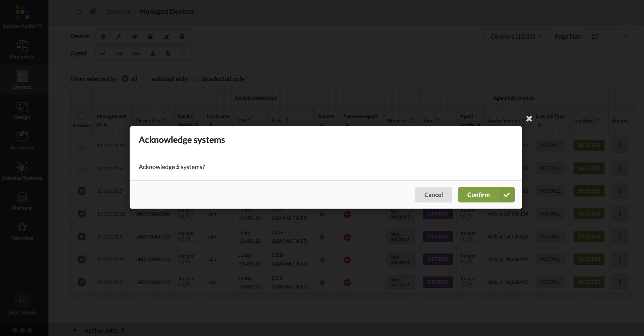Add page to favorites star icon

pyautogui.click(x=79, y=12)
